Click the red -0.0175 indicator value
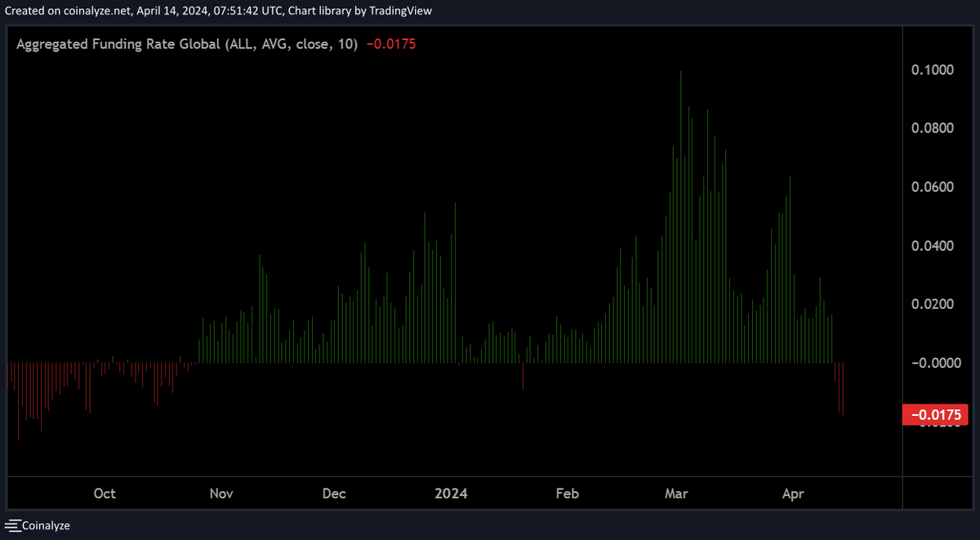The width and height of the screenshot is (980, 540). (x=392, y=44)
